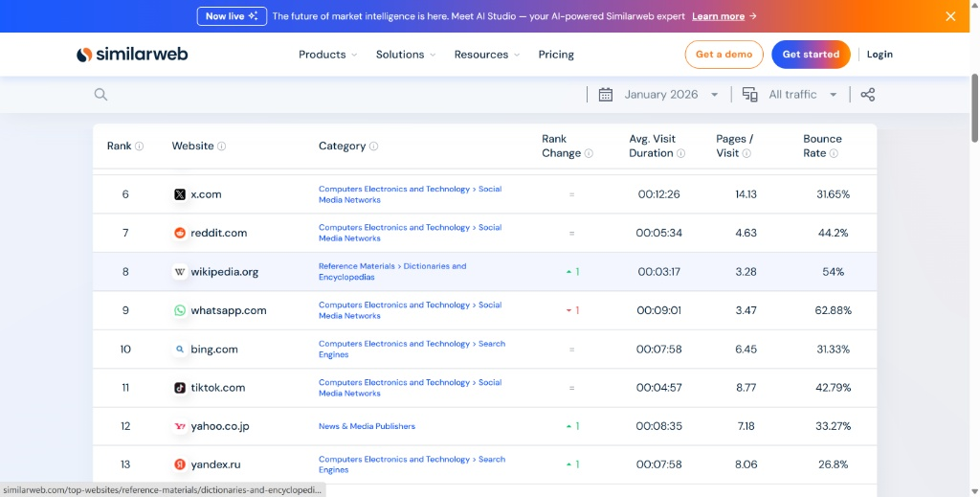Click the x.com favicon
Screen dimensions: 980x497
[180, 194]
